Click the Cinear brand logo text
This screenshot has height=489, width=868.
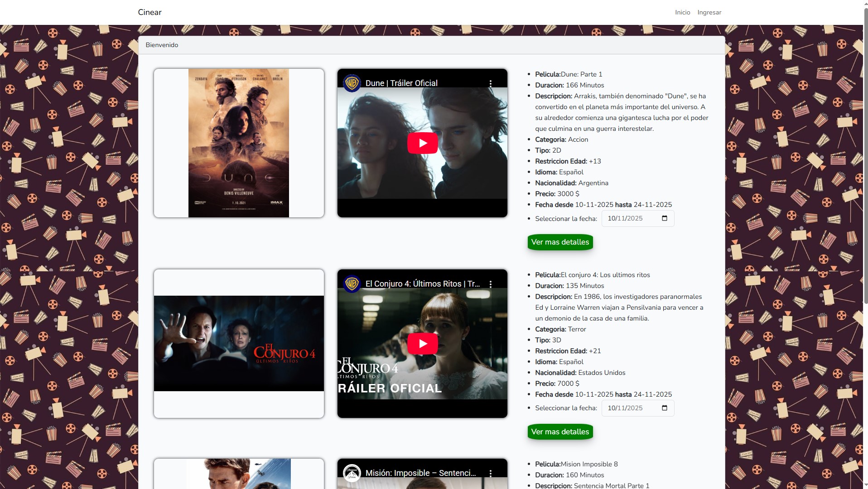[x=149, y=12]
